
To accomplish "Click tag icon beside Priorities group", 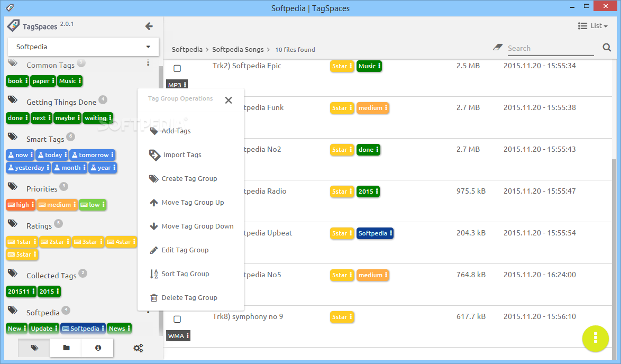I will click(x=13, y=187).
